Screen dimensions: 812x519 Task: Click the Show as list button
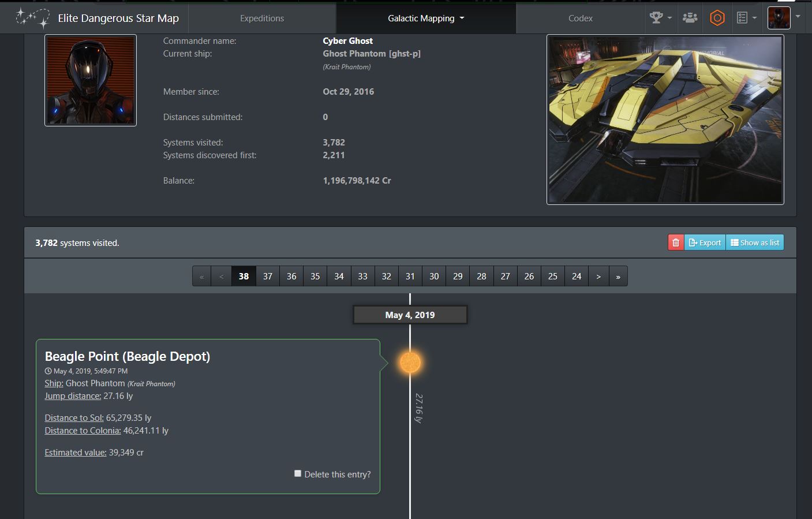pyautogui.click(x=755, y=242)
